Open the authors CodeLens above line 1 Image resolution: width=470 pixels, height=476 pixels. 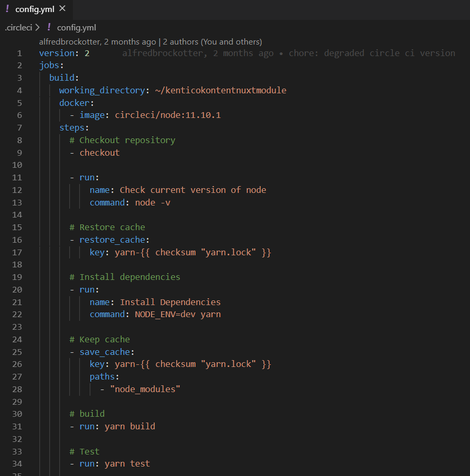pos(151,41)
